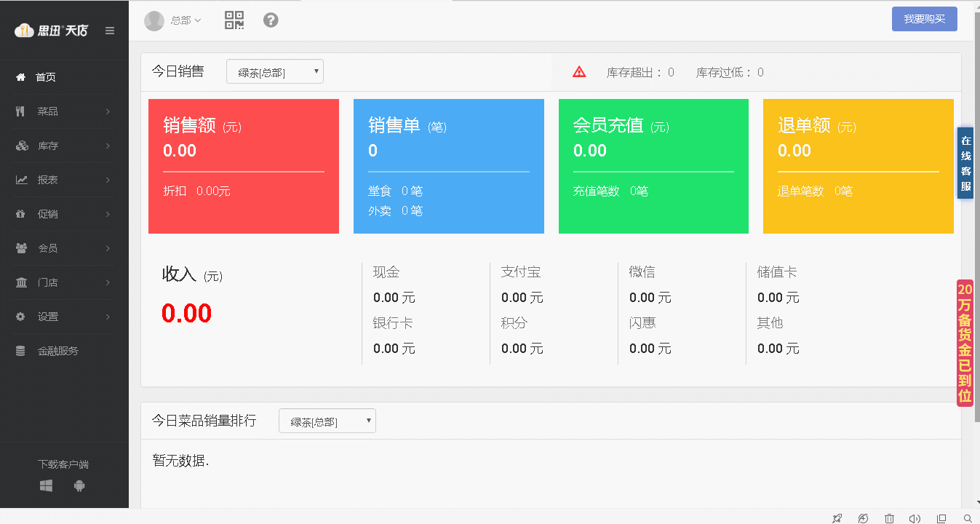980x524 pixels.
Task: Open the 在线客服 side tab
Action: 965,164
